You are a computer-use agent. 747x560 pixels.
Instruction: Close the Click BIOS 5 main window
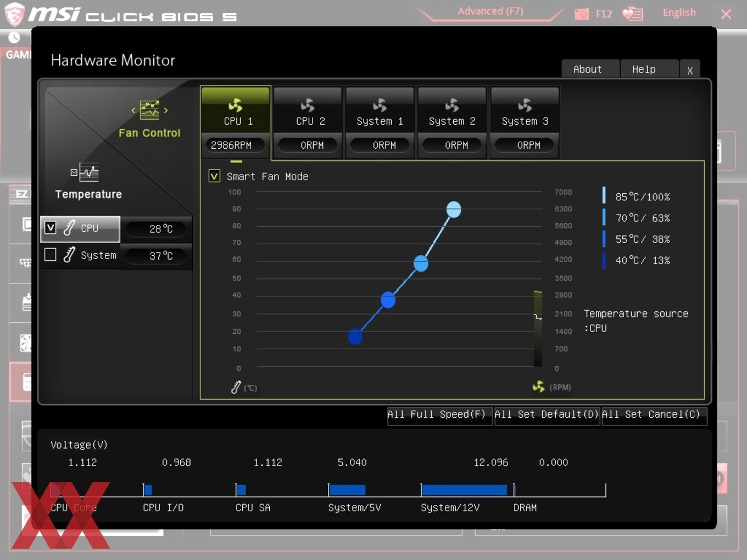(x=726, y=14)
